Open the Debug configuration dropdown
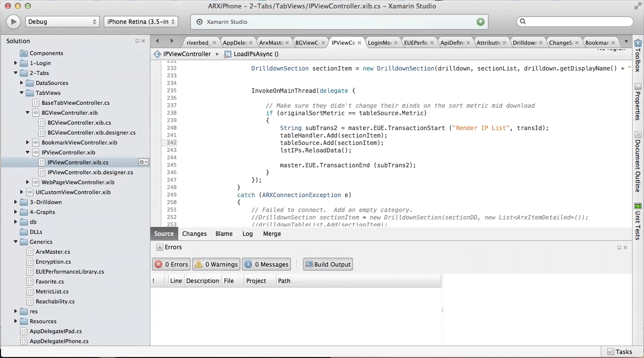Image resolution: width=644 pixels, height=358 pixels. (63, 22)
